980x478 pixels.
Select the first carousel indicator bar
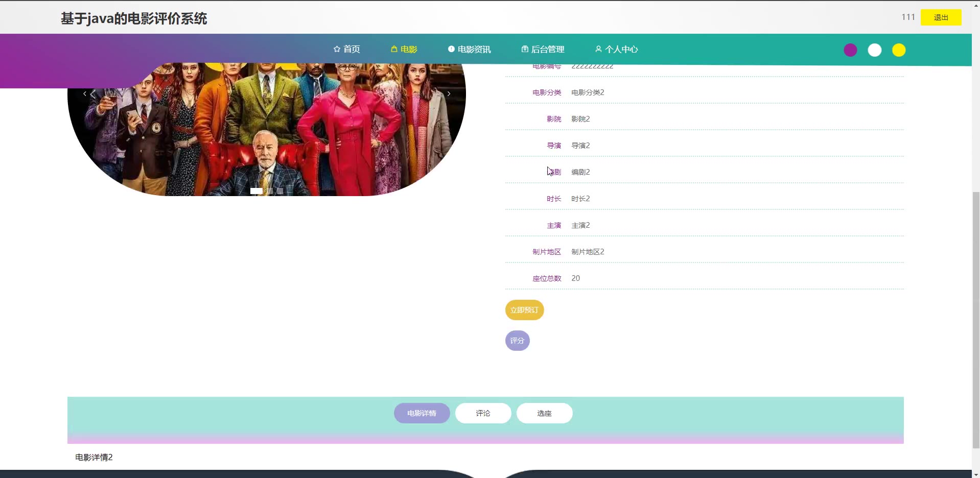click(256, 191)
